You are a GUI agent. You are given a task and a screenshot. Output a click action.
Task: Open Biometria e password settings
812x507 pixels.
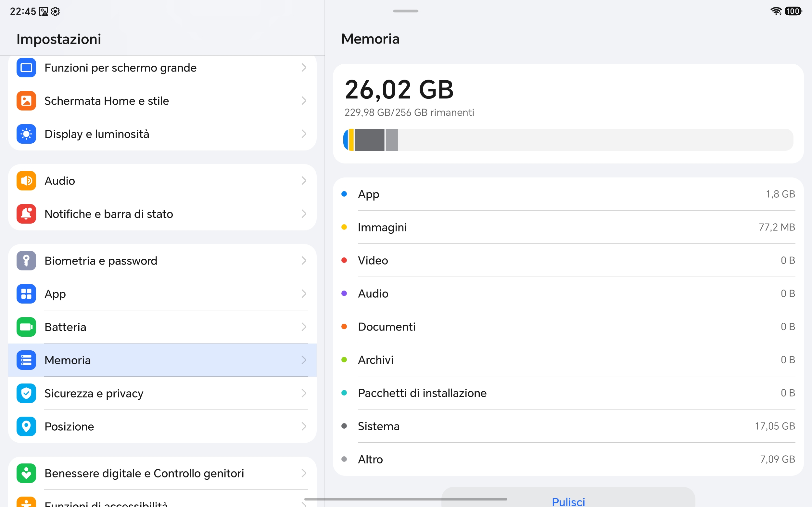click(162, 261)
